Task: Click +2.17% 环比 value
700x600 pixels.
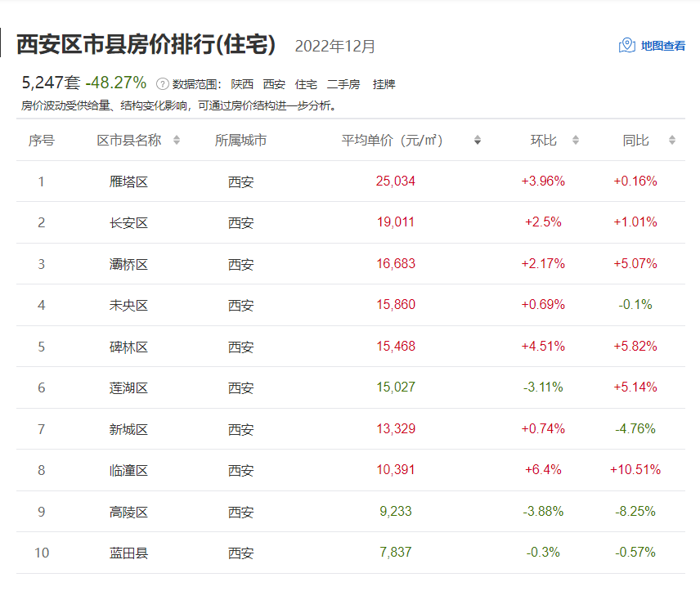Action: [543, 264]
